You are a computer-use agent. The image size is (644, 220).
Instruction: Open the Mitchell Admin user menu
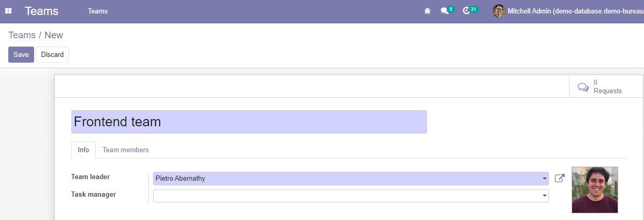[x=568, y=11]
